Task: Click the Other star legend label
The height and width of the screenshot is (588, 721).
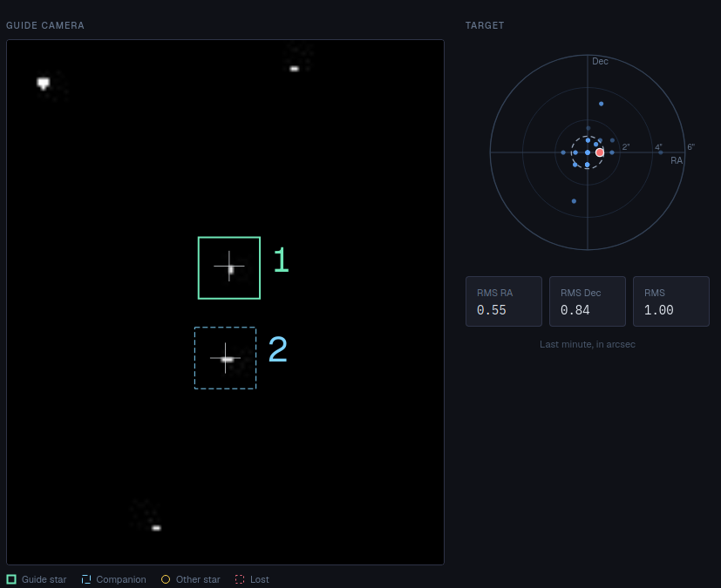Action: [x=198, y=579]
